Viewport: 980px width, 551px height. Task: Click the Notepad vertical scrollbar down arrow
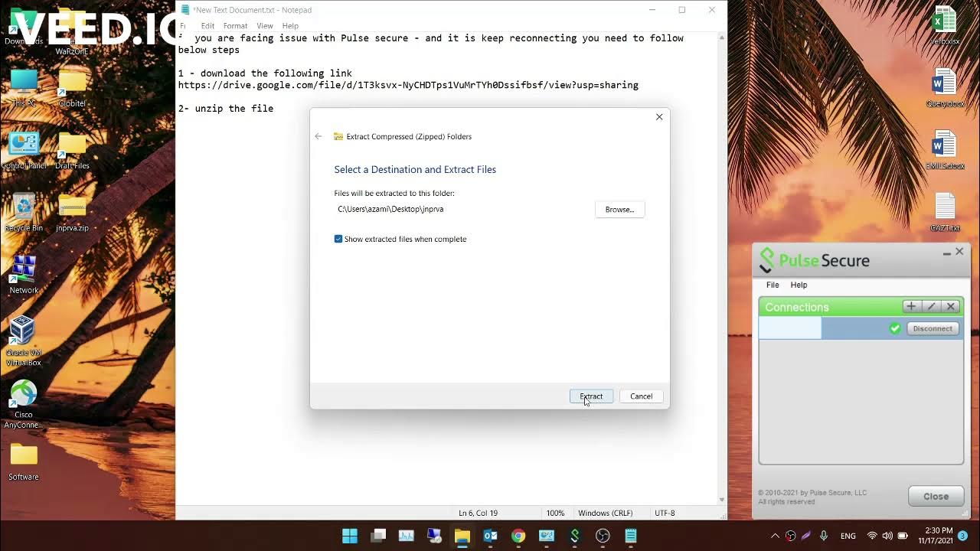coord(722,500)
